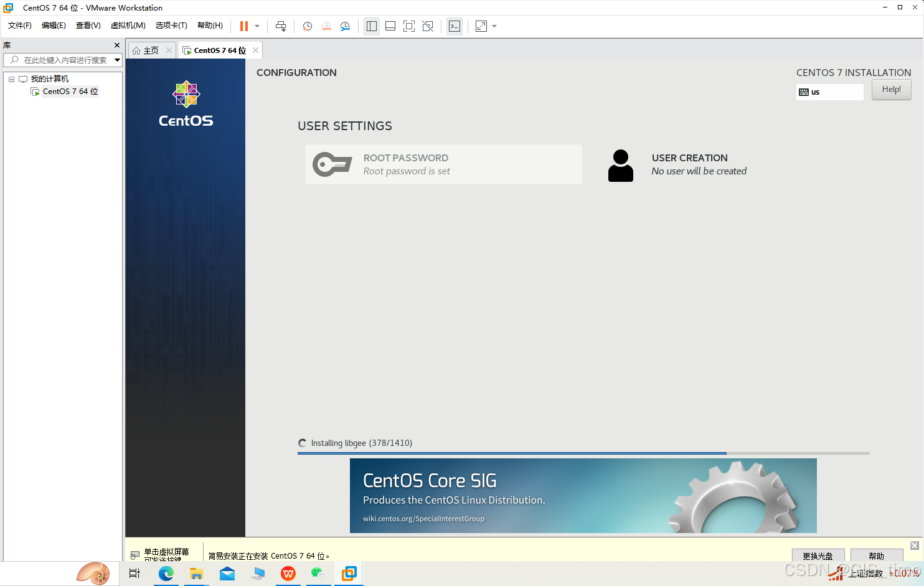
Task: Open File Explorer from the taskbar
Action: (x=197, y=574)
